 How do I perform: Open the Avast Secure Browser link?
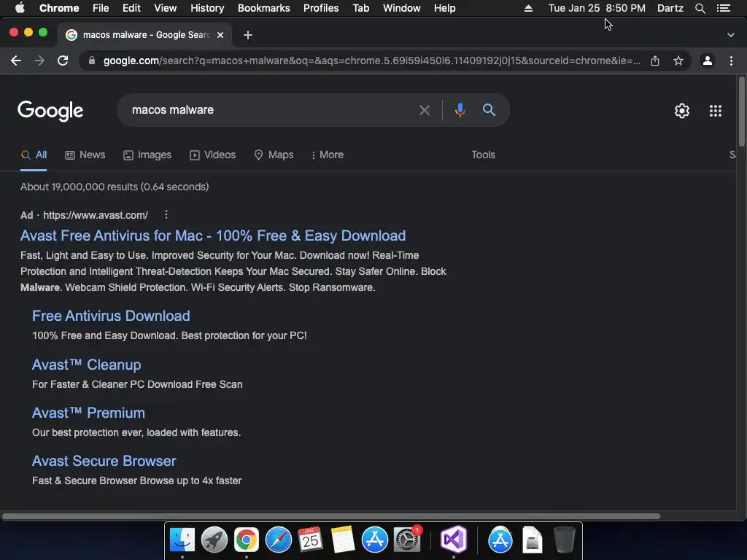(x=104, y=461)
